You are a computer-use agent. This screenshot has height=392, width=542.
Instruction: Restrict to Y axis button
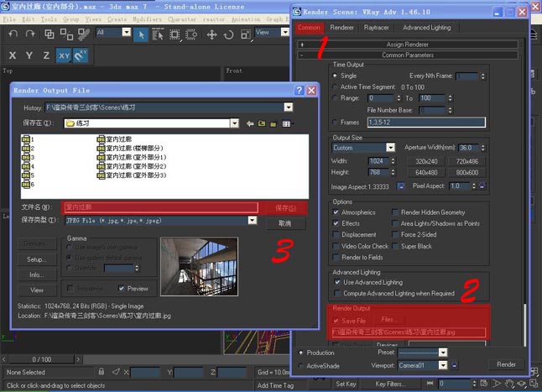pos(29,55)
